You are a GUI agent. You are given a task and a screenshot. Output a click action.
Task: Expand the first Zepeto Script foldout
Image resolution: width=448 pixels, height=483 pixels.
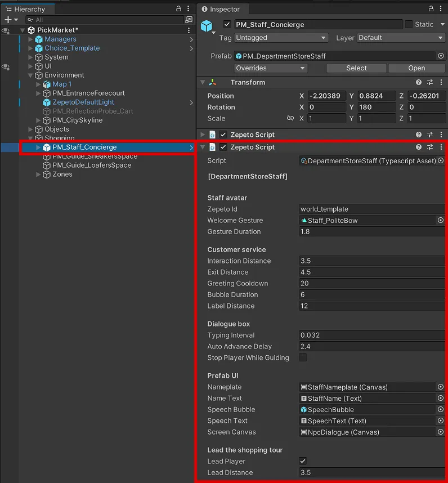(203, 135)
